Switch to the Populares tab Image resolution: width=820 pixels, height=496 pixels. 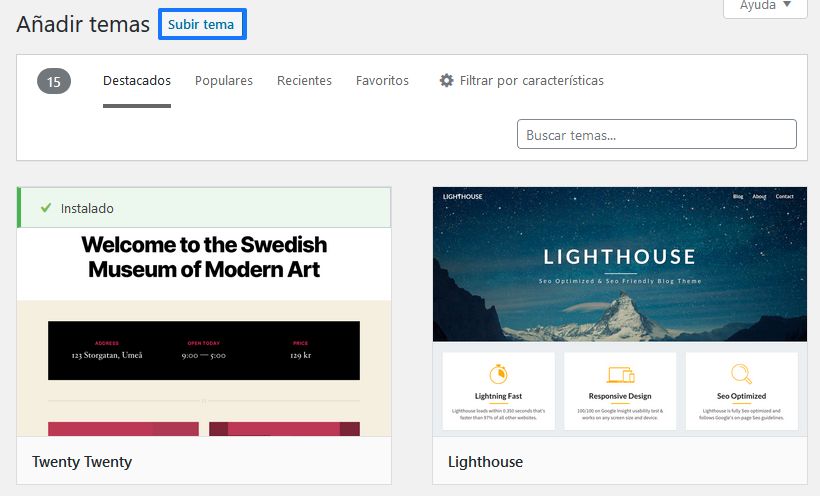224,81
